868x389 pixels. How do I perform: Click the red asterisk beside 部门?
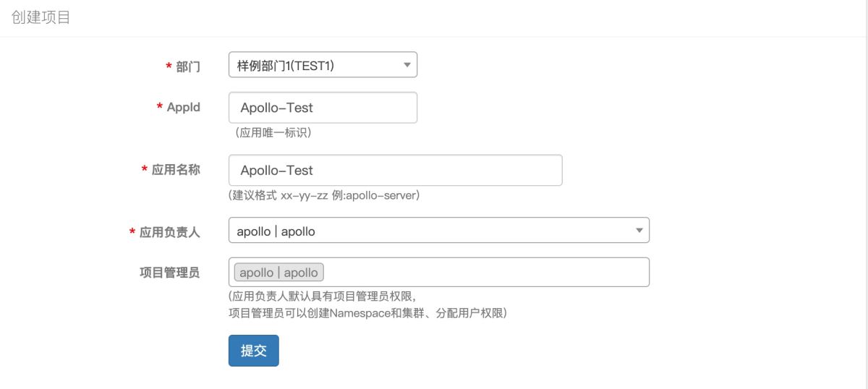169,67
